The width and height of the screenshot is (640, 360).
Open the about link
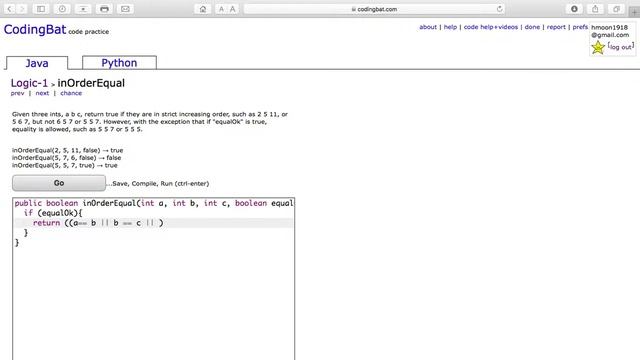(x=428, y=27)
